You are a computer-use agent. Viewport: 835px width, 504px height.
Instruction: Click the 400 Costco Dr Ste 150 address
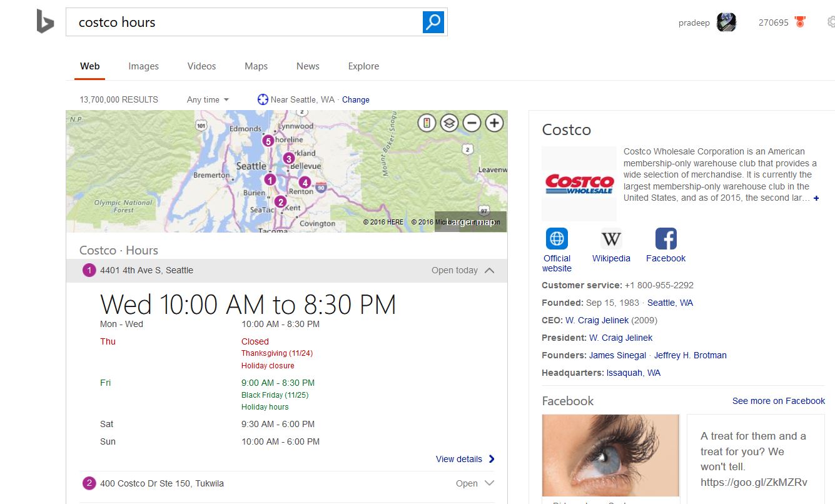[x=161, y=483]
